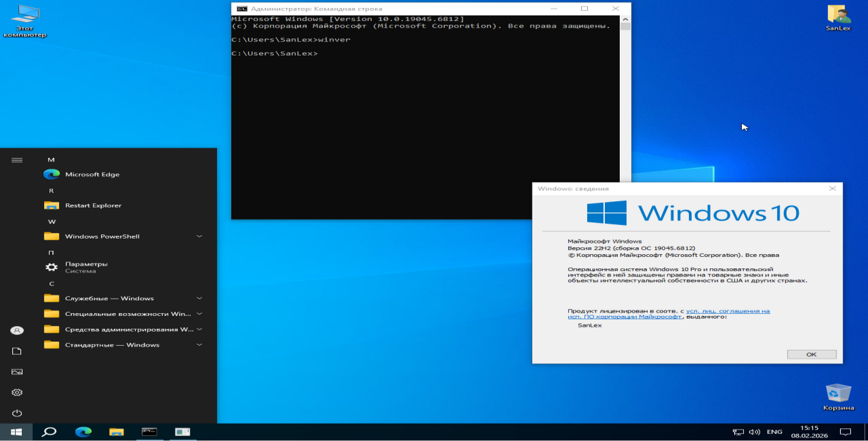This screenshot has height=441, width=868.
Task: Open Recycle Bin desktop icon
Action: click(x=838, y=396)
